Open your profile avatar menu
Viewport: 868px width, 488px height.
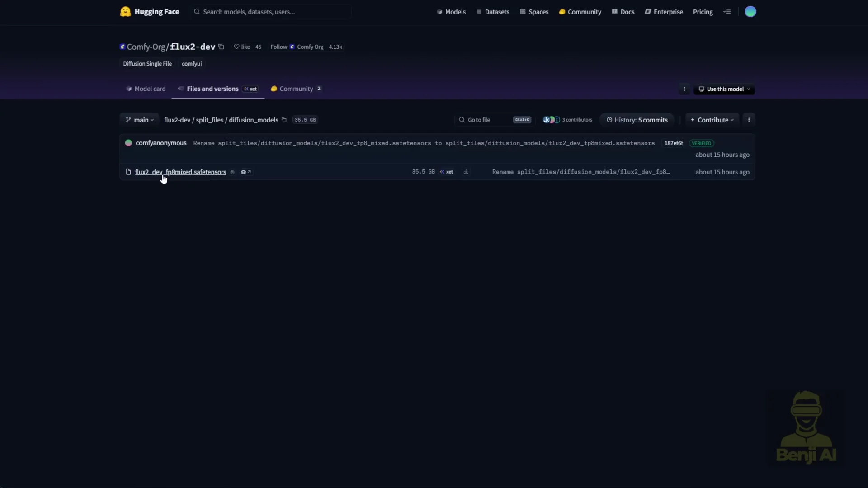tap(750, 12)
